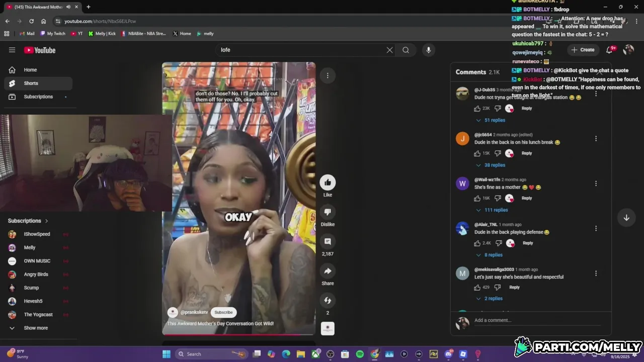
Task: Open Melly | Kick bookmark
Action: (102, 34)
